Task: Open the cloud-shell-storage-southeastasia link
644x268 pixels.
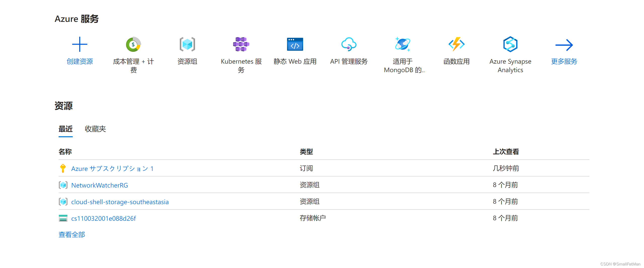Action: point(120,202)
